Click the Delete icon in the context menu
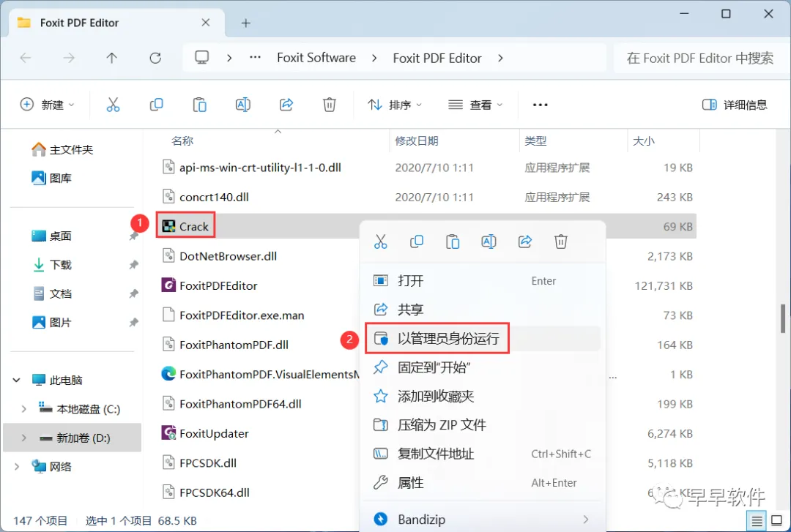This screenshot has height=532, width=791. pyautogui.click(x=561, y=241)
